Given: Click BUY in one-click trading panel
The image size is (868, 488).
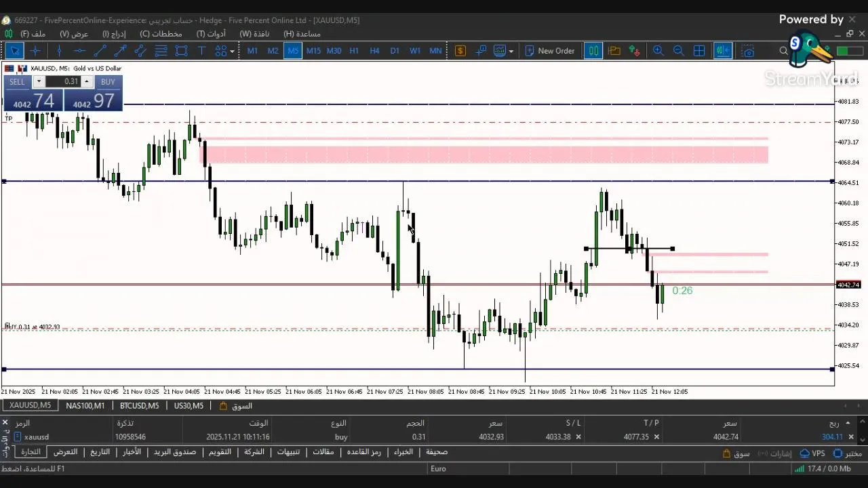Looking at the screenshot, I should coord(108,82).
